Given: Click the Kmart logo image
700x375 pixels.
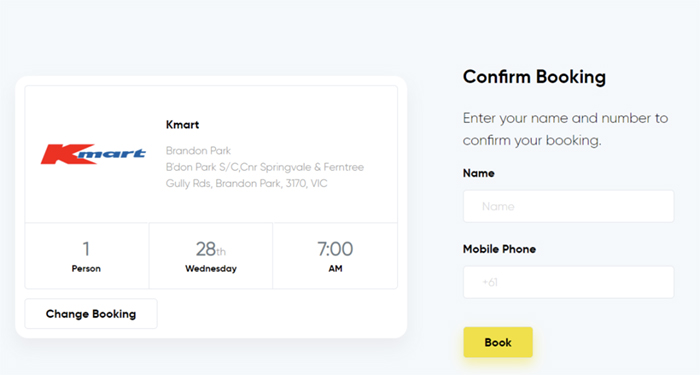Looking at the screenshot, I should [93, 154].
